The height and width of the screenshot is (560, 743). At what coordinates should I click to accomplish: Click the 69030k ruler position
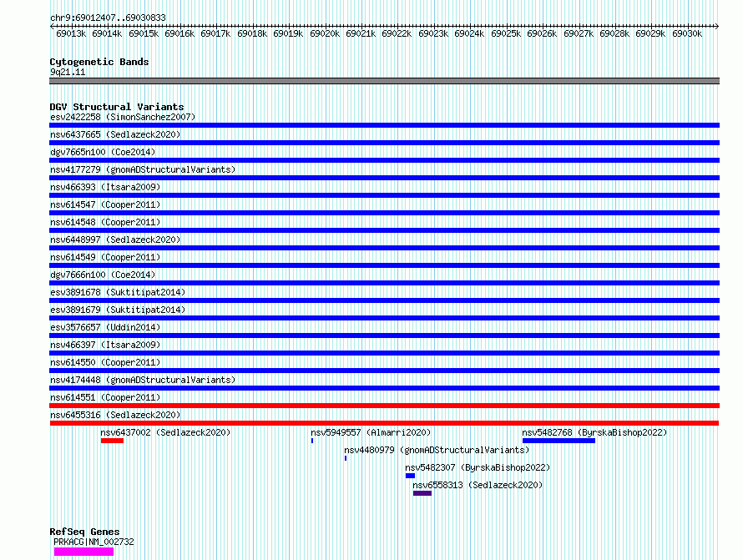coord(687,33)
